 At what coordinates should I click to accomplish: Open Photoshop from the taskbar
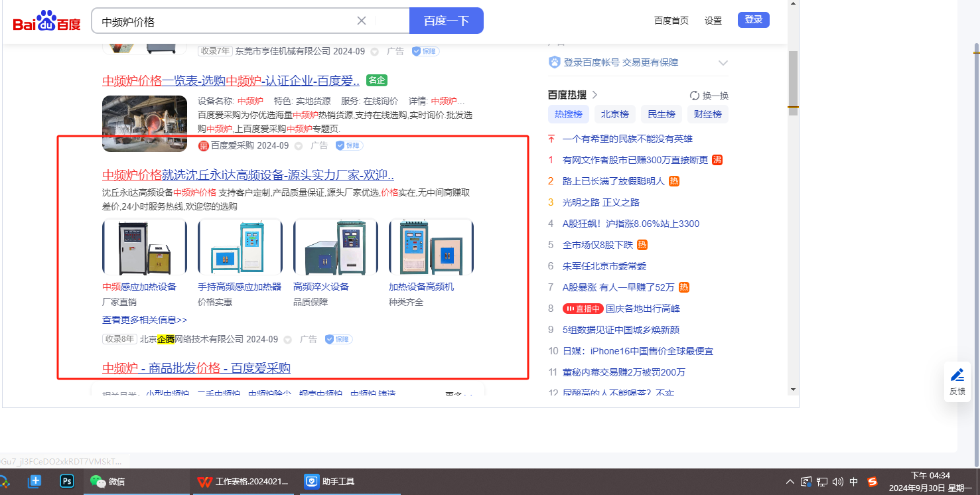[x=67, y=481]
